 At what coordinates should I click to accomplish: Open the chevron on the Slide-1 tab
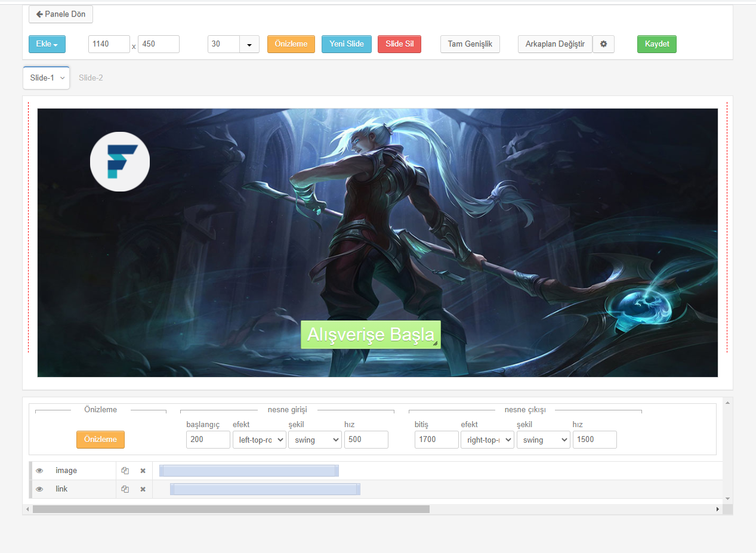tap(62, 78)
